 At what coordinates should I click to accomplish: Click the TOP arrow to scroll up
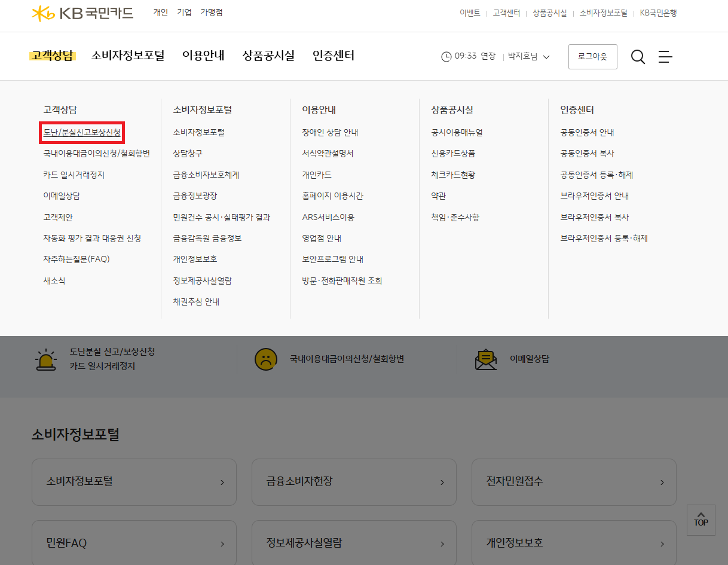pos(701,520)
